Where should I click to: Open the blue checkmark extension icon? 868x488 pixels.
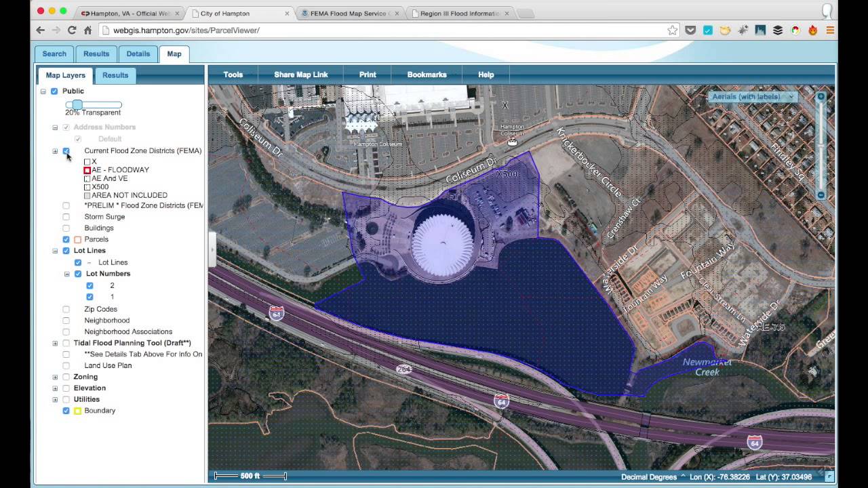click(x=708, y=30)
